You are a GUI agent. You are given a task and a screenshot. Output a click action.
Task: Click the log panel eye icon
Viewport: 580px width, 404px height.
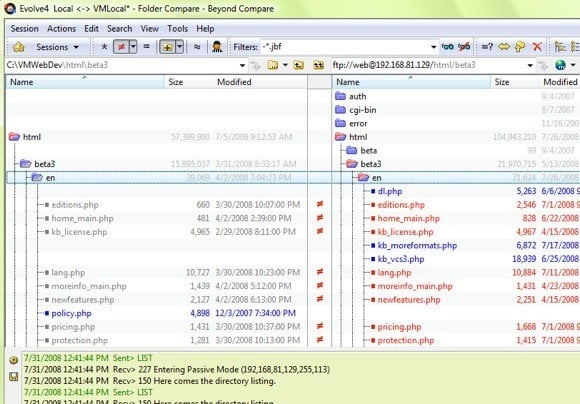tap(13, 360)
